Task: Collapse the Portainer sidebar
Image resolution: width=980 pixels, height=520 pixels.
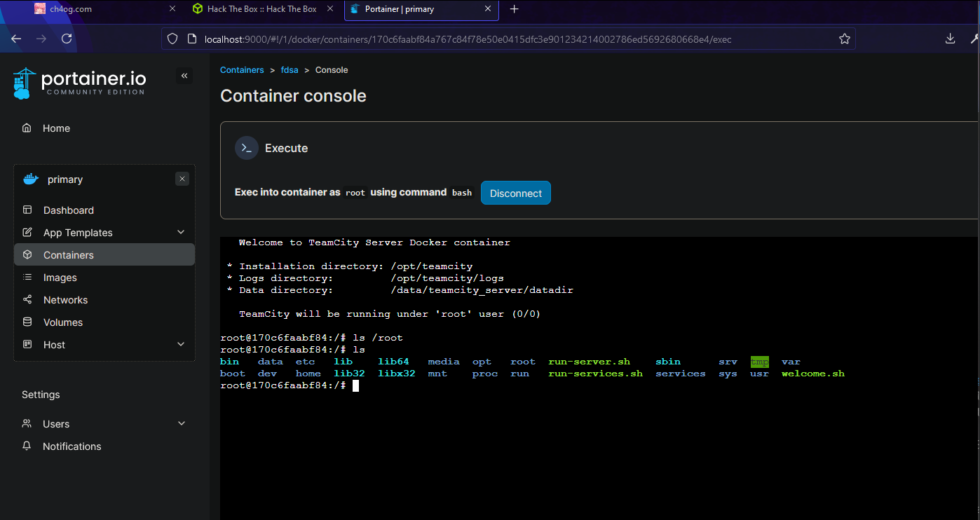Action: (x=184, y=76)
